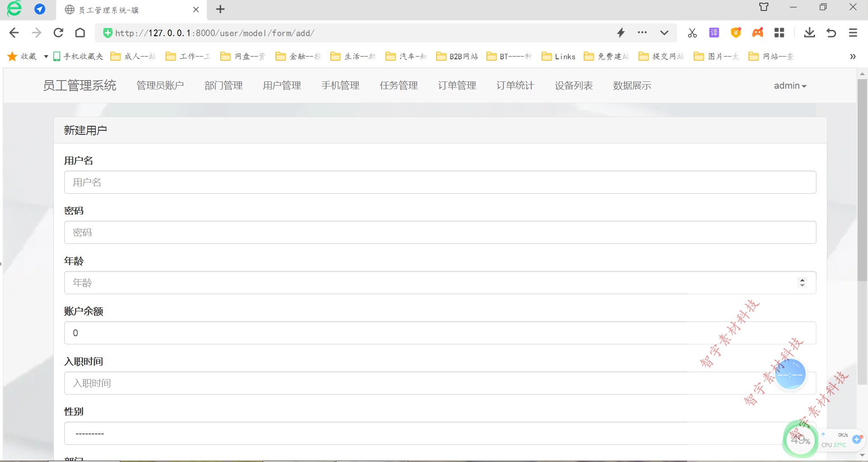Open the browser apps grid icon
Screen dimensions: 868x462
779,33
